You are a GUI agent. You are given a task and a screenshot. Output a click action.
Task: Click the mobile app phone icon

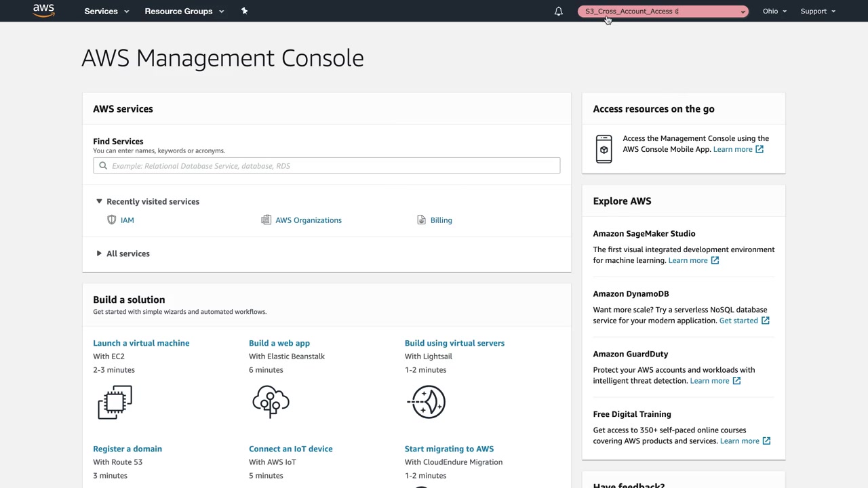point(604,149)
